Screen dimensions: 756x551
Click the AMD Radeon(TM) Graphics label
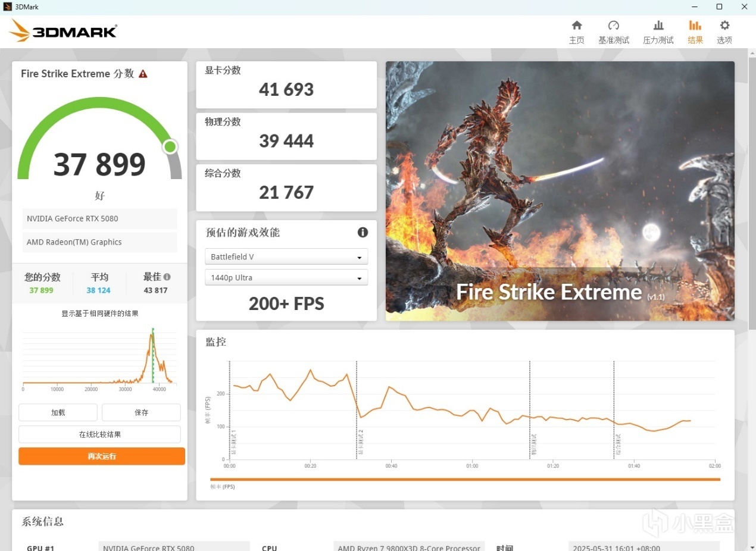point(99,242)
